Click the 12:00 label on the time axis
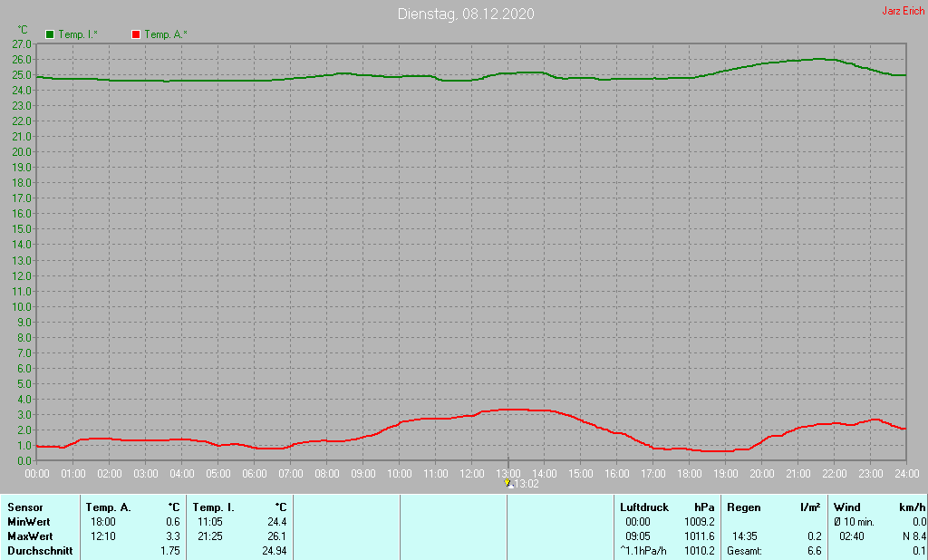The width and height of the screenshot is (928, 560). [x=471, y=474]
